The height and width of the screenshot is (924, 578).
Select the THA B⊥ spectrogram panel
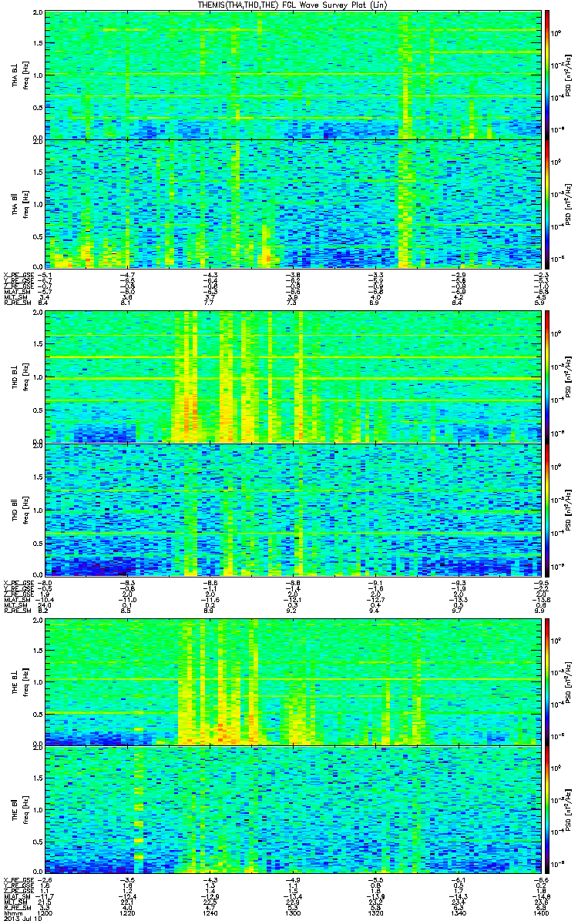[293, 75]
